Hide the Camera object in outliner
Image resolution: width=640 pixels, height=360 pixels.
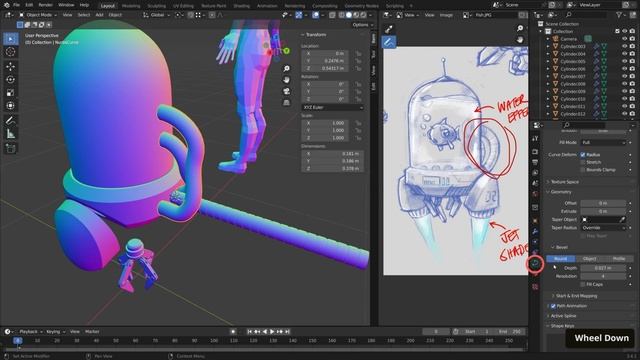pyautogui.click(x=624, y=39)
